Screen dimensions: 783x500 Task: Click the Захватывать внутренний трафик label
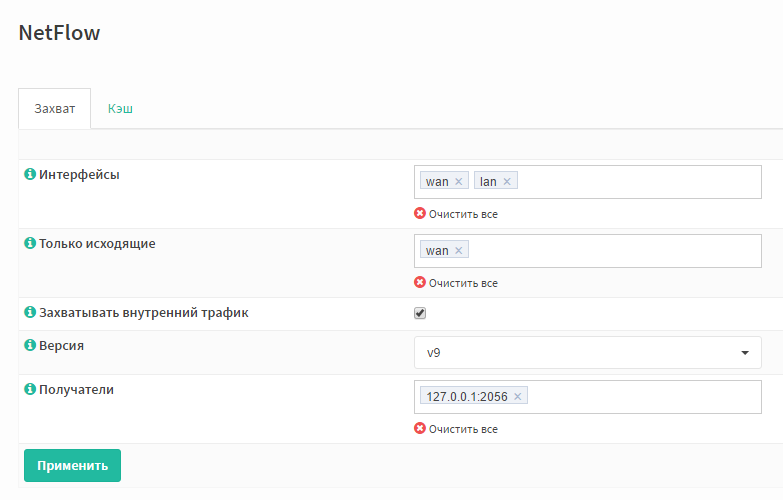coord(144,313)
